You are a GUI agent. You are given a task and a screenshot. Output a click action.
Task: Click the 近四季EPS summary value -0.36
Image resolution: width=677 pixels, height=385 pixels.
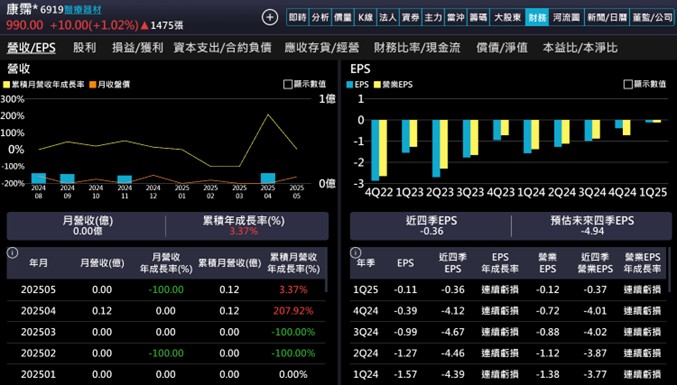(x=432, y=231)
